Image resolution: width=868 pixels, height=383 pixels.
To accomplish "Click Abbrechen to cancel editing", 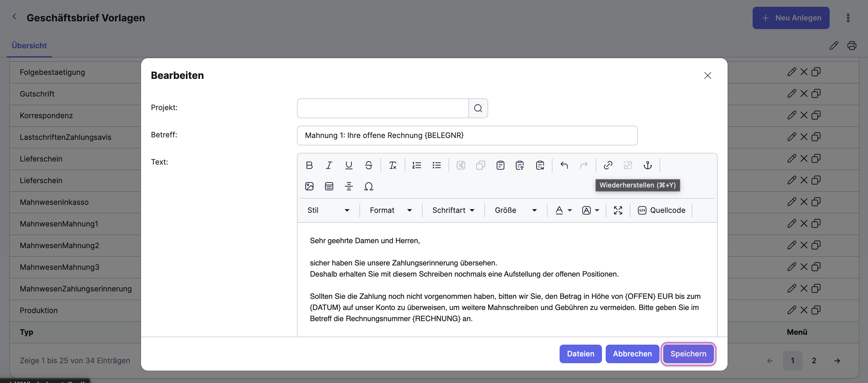I will (632, 354).
